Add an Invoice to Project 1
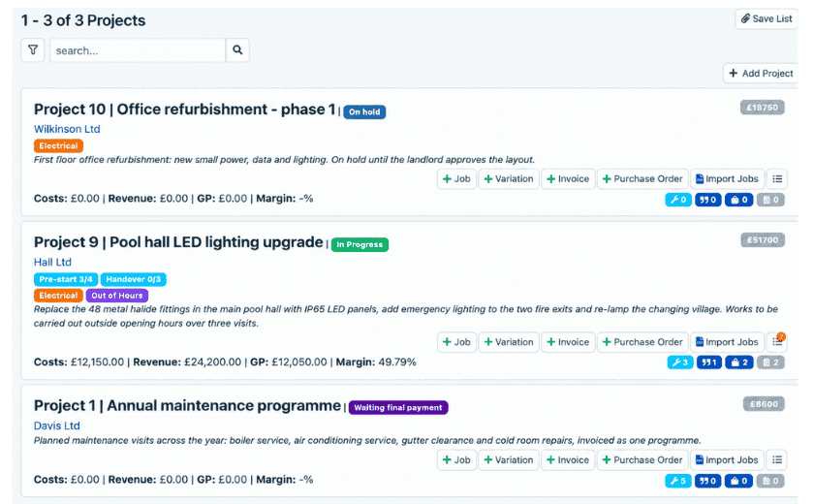The image size is (814, 504). pos(568,459)
